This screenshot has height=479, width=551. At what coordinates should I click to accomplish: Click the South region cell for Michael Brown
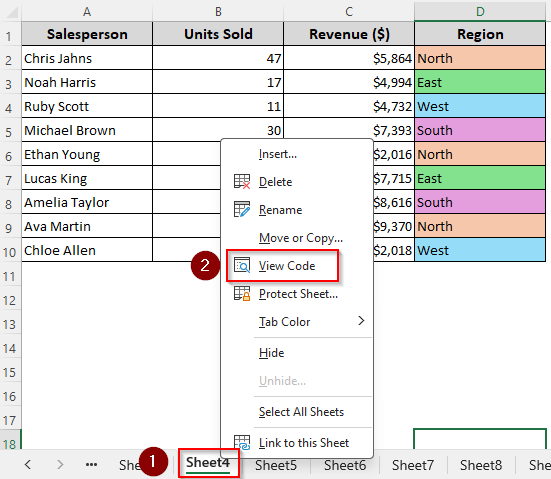pyautogui.click(x=480, y=130)
